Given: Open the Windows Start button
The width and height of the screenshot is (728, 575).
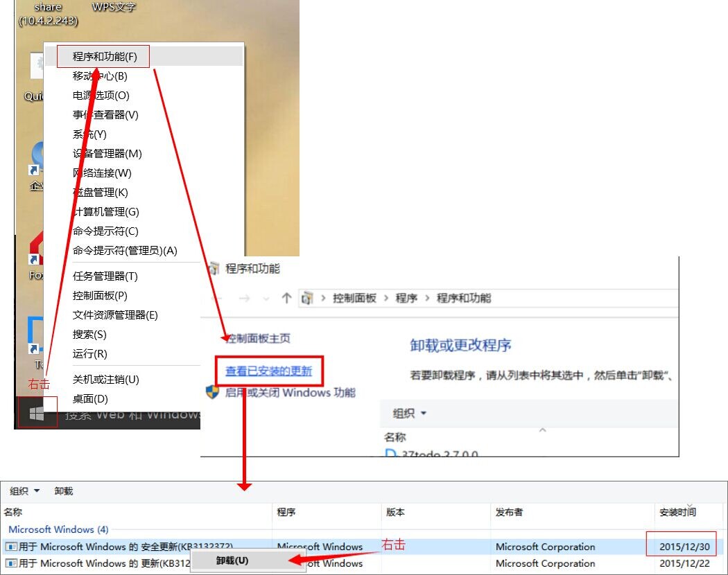Looking at the screenshot, I should click(37, 413).
